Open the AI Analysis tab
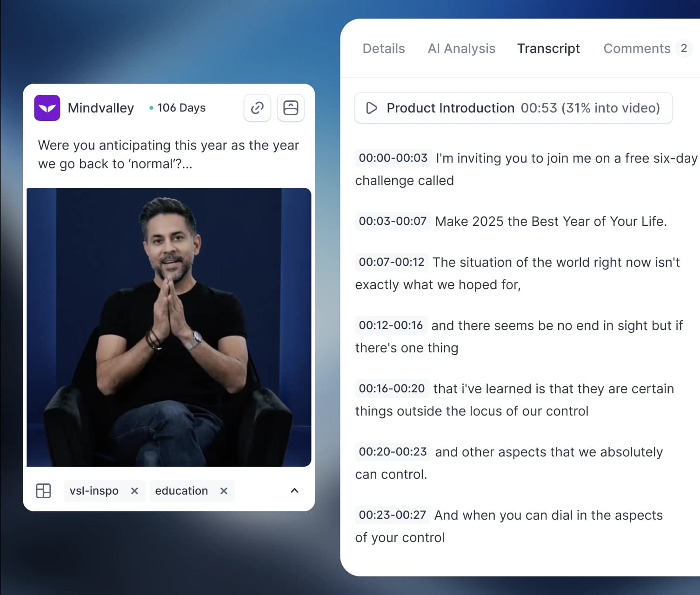This screenshot has width=700, height=595. [461, 48]
